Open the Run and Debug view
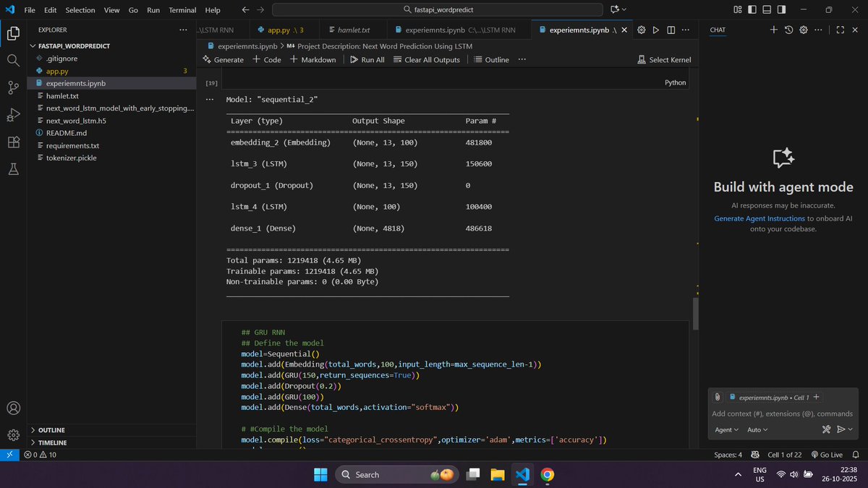This screenshot has width=868, height=488. pos(13,115)
